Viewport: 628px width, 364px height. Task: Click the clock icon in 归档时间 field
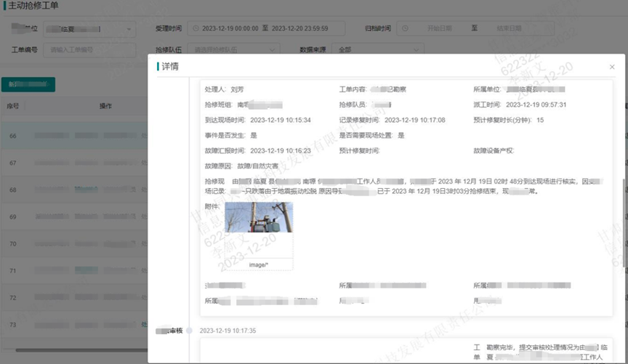click(x=405, y=28)
